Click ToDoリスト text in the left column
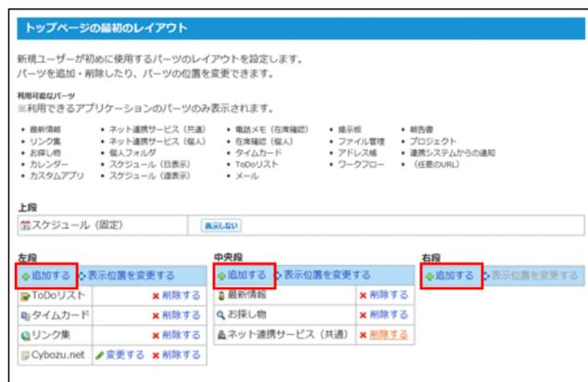 point(58,296)
